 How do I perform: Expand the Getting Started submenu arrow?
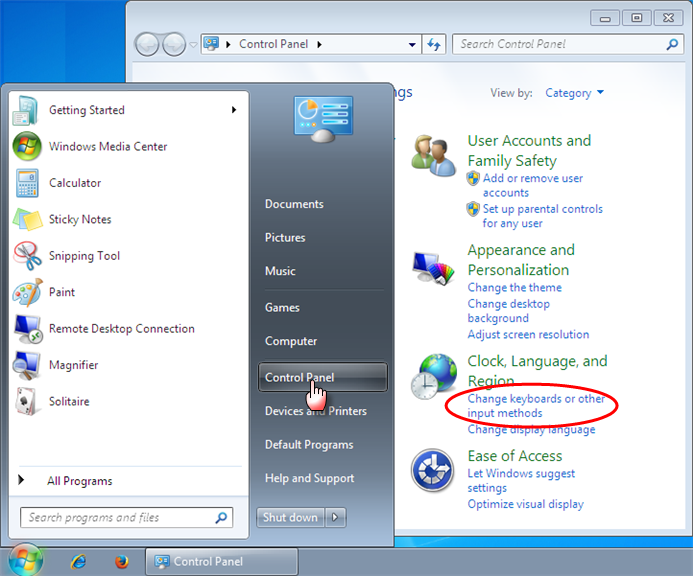point(234,110)
